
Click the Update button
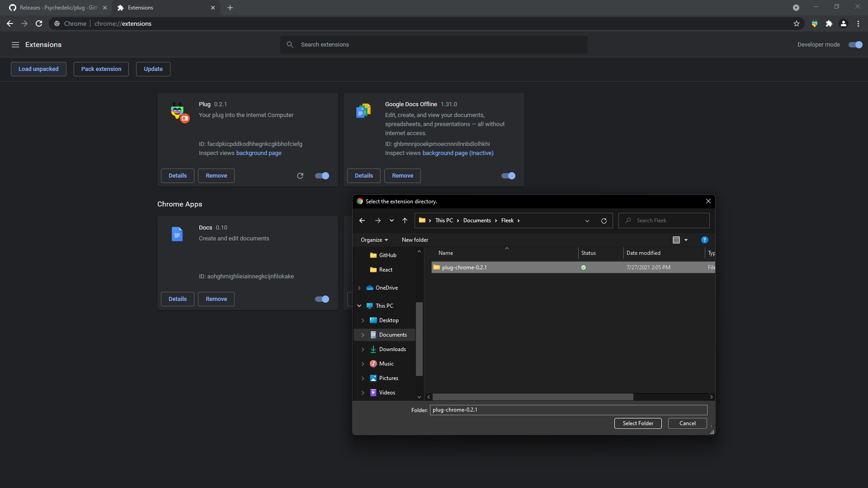tap(153, 69)
